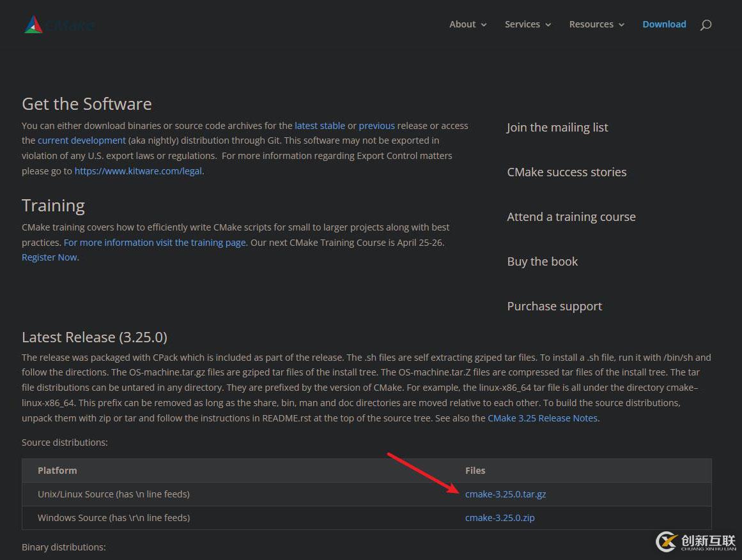Open the search magnifier icon
The width and height of the screenshot is (742, 560).
pyautogui.click(x=706, y=25)
